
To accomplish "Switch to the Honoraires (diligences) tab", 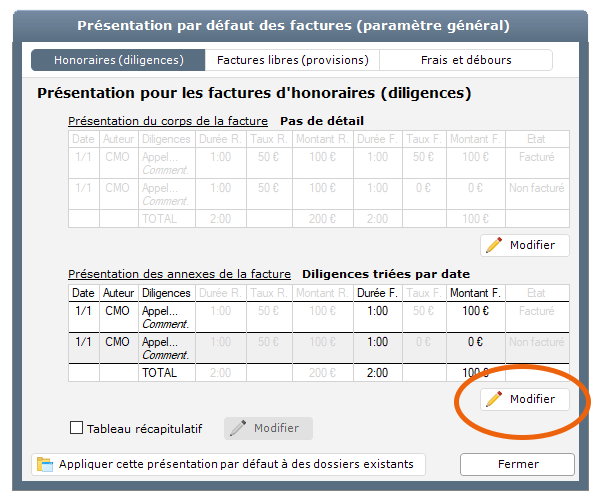I will [119, 60].
